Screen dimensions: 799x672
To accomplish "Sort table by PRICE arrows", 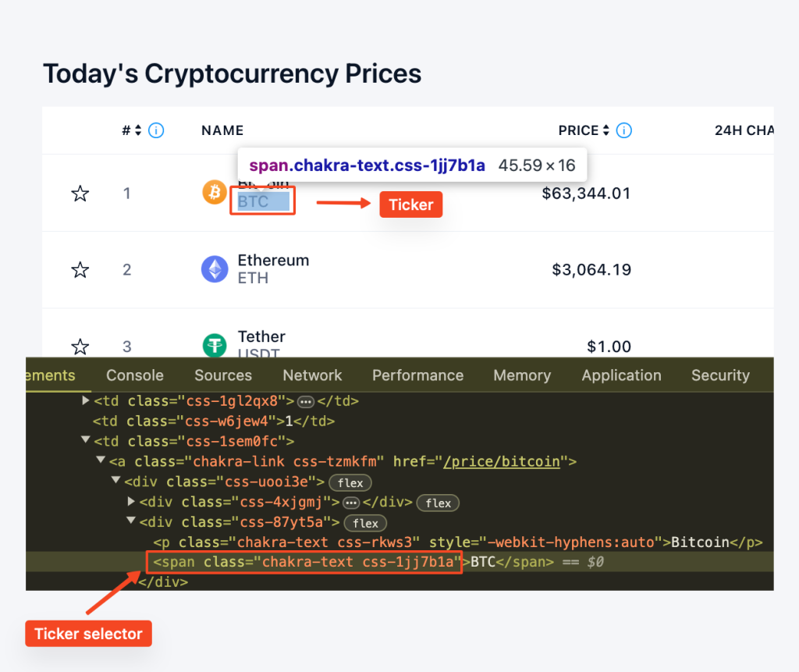I will pyautogui.click(x=605, y=130).
